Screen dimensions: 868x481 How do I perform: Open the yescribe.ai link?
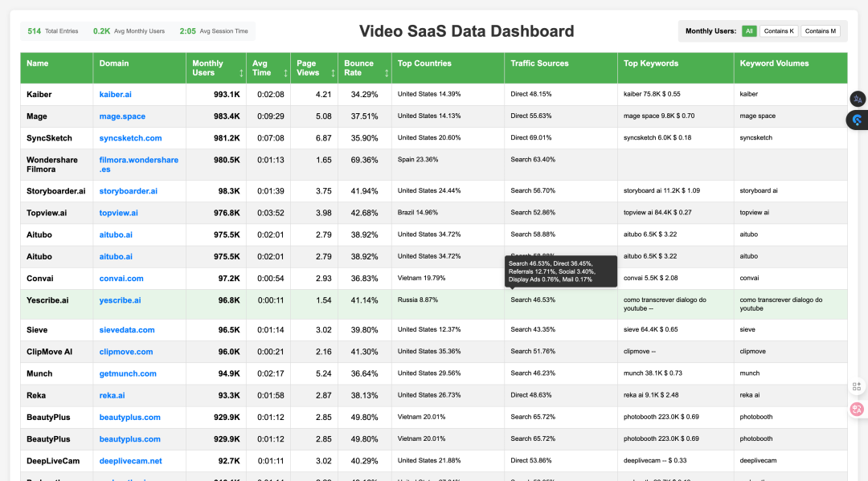(120, 300)
